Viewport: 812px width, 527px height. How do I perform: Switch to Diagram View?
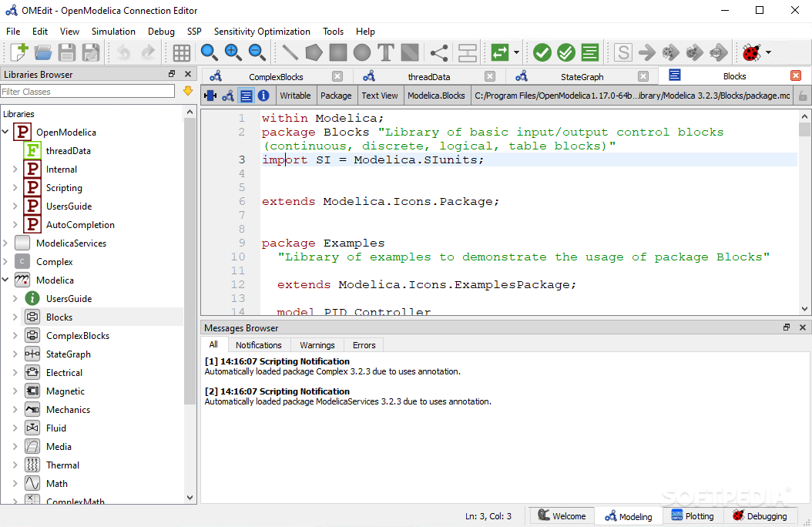tap(228, 96)
